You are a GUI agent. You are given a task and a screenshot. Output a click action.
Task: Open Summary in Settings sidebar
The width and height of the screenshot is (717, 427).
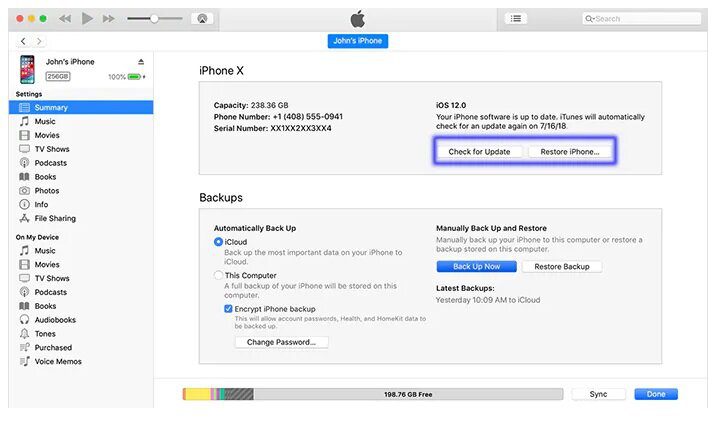point(81,107)
